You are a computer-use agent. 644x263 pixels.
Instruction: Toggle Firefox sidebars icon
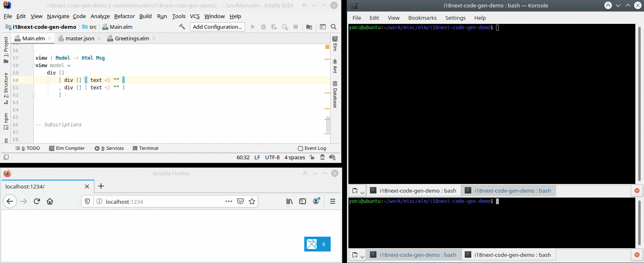click(303, 201)
